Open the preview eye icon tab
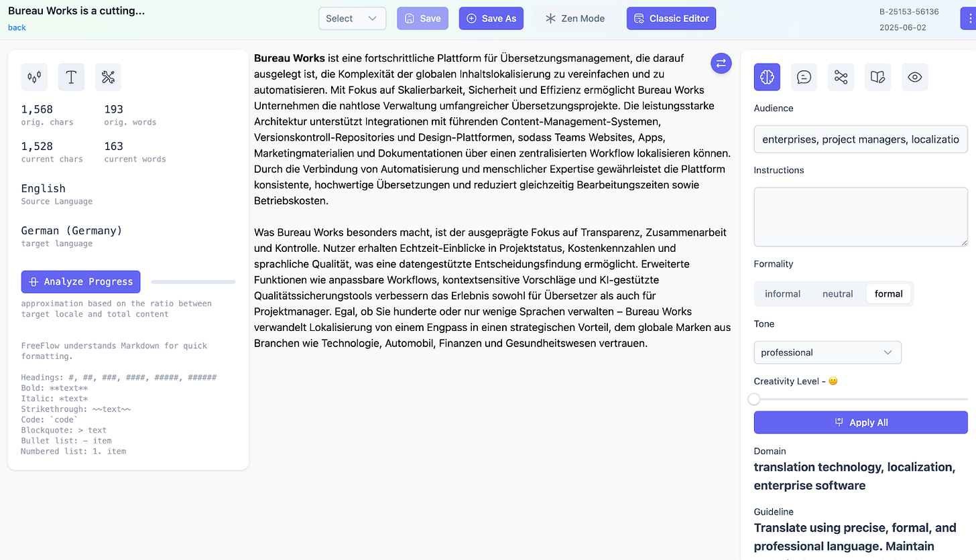976x560 pixels. 914,77
